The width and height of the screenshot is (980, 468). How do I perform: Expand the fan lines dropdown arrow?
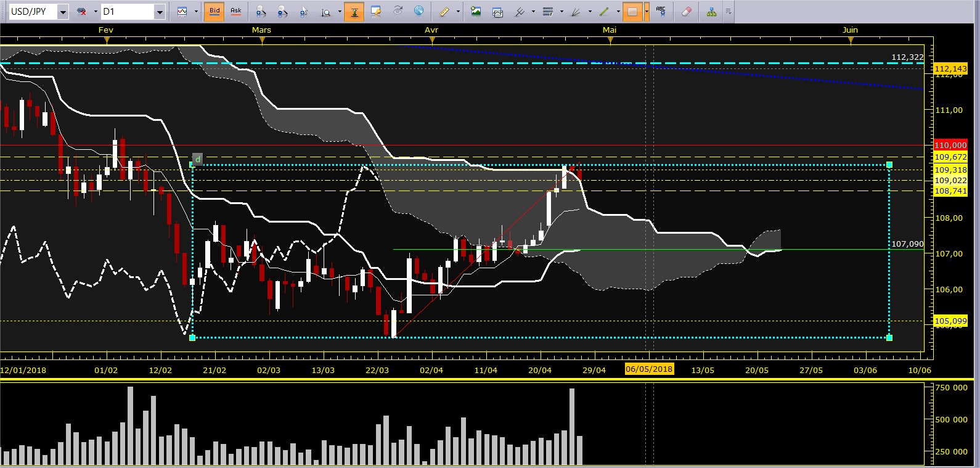point(590,12)
